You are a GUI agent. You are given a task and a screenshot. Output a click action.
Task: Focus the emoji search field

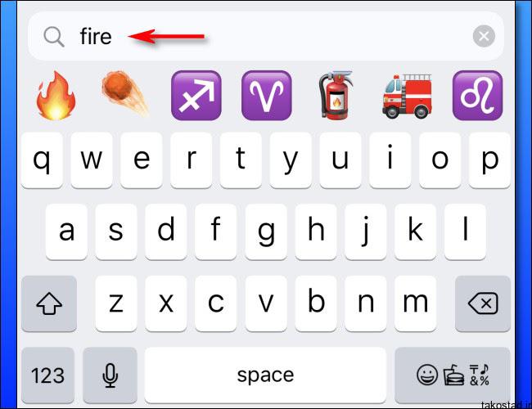coord(266,36)
